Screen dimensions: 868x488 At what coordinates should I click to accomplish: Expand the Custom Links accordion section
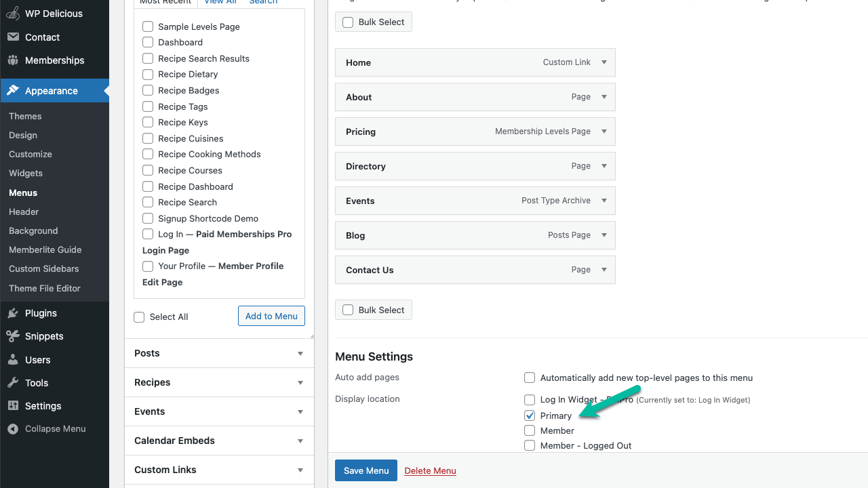click(219, 470)
